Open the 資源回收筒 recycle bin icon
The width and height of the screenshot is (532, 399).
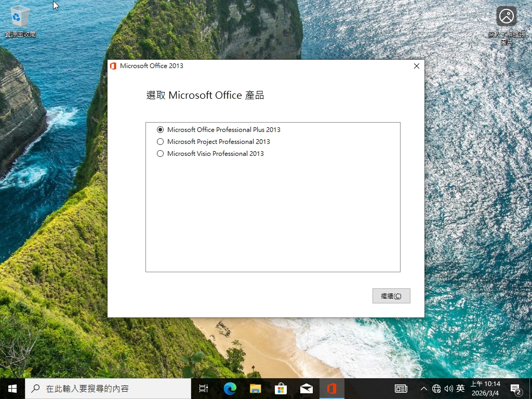[20, 21]
